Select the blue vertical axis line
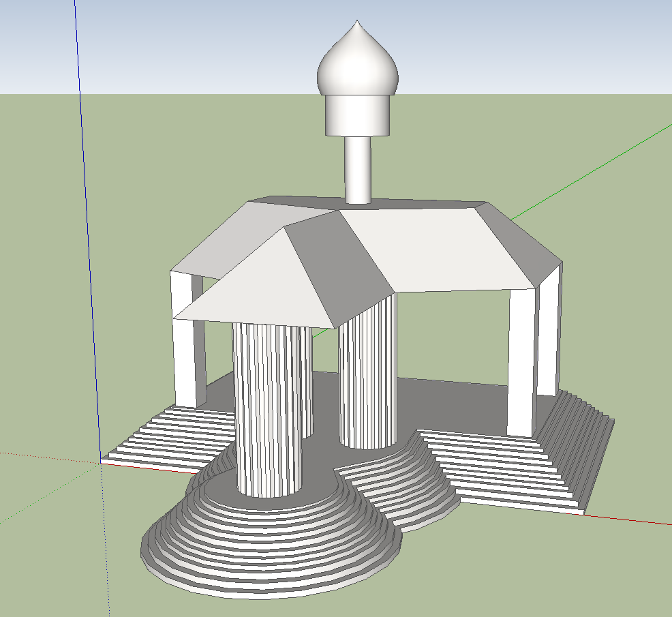This screenshot has height=617, width=672. pos(87,232)
